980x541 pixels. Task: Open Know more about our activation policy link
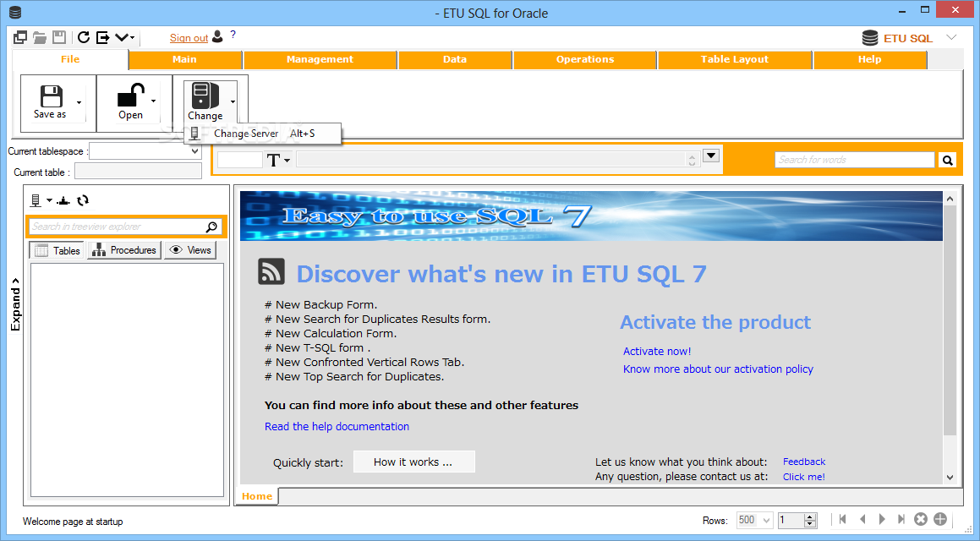(718, 369)
